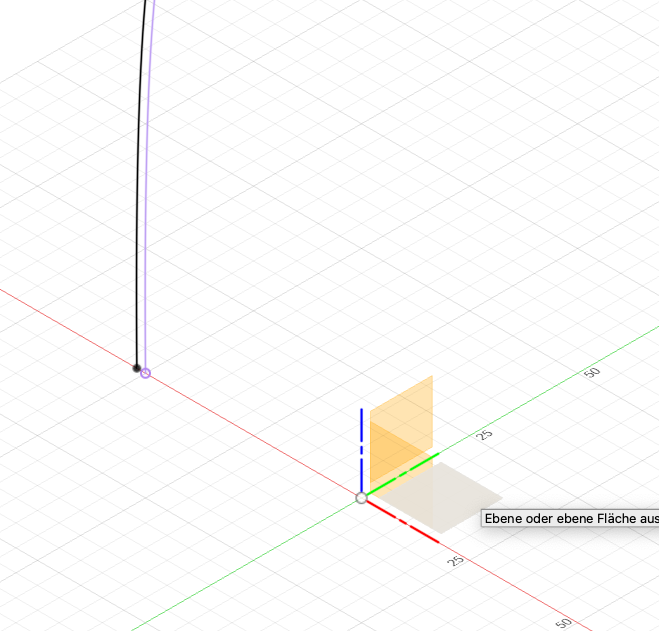Click thin green axis line left of origin

250,563
